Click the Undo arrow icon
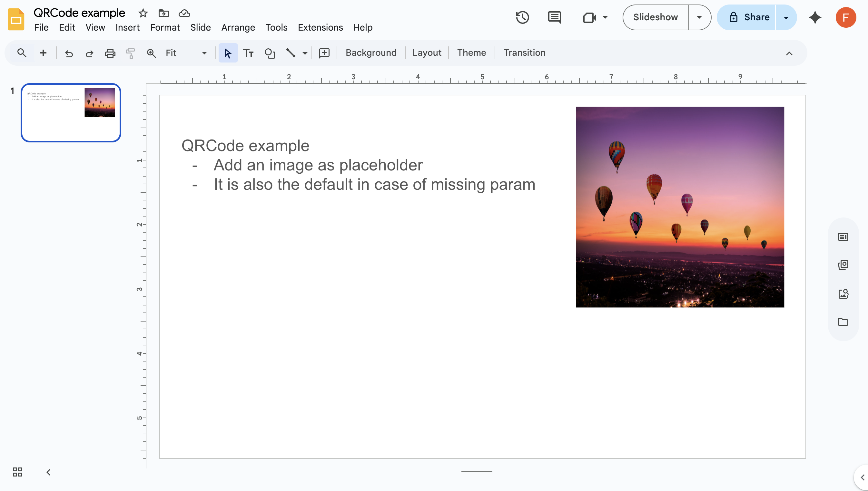This screenshot has height=491, width=868. pos(69,53)
